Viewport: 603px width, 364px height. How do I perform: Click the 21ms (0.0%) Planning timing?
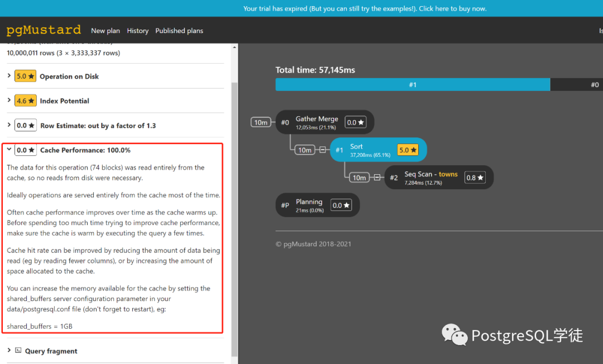pos(309,210)
